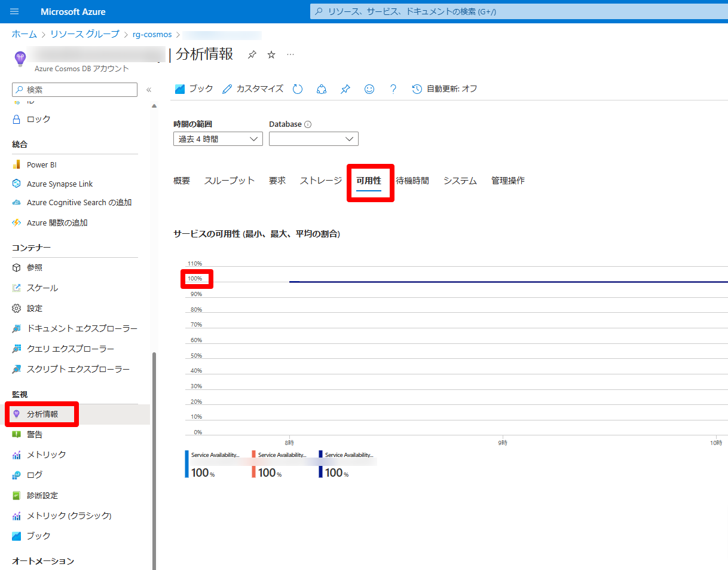Click the share icon in the workbook toolbar
Screen dimensions: 728x570
pyautogui.click(x=322, y=89)
